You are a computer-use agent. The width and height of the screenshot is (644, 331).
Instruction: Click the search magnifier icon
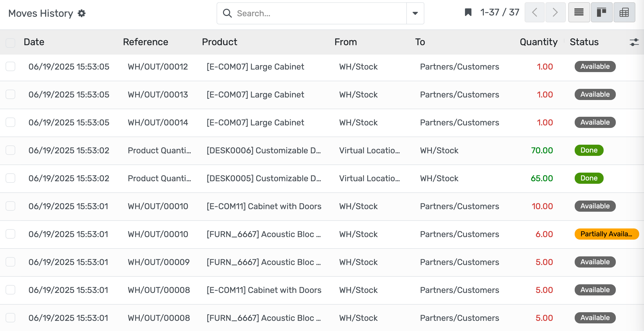[x=227, y=13]
